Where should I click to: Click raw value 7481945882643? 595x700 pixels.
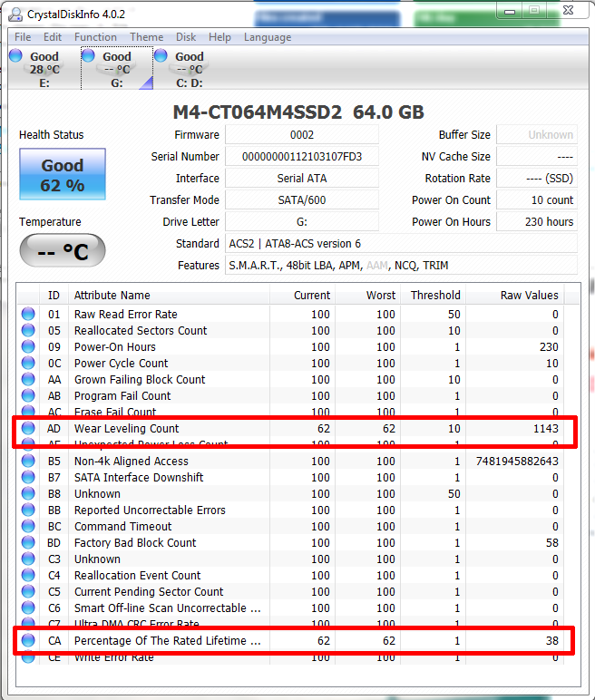coord(517,461)
